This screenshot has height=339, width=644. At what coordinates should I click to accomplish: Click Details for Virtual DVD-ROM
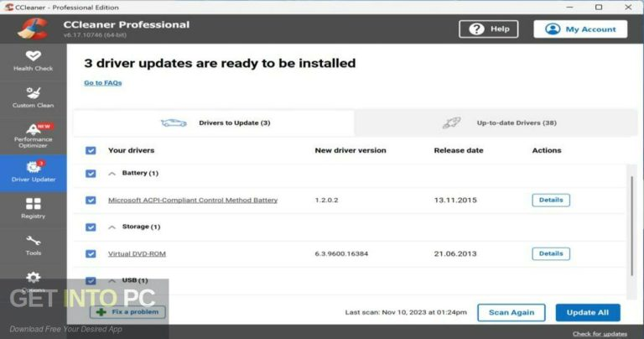click(551, 253)
